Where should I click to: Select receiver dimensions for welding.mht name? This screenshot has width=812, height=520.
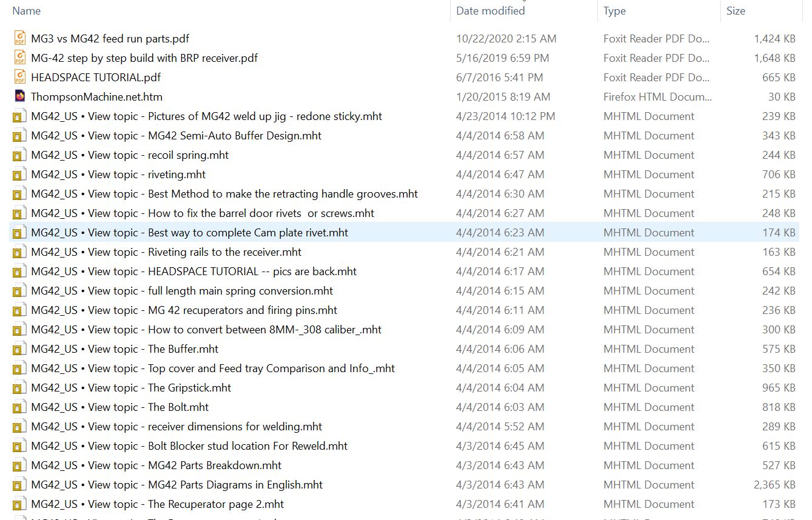pos(176,427)
